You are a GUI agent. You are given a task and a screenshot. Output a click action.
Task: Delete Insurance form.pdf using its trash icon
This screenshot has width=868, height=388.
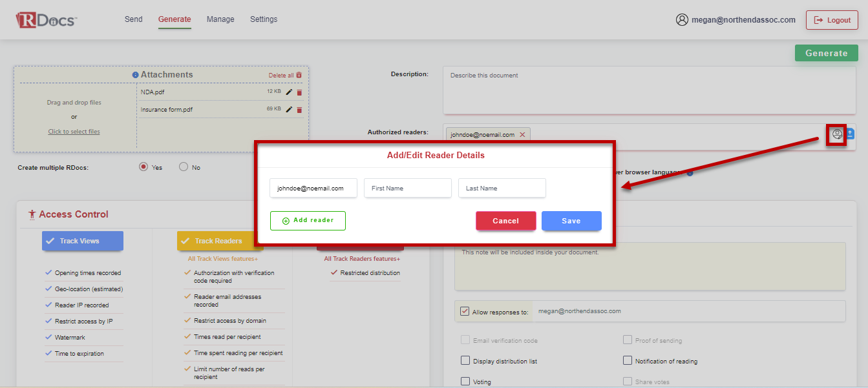(x=299, y=110)
